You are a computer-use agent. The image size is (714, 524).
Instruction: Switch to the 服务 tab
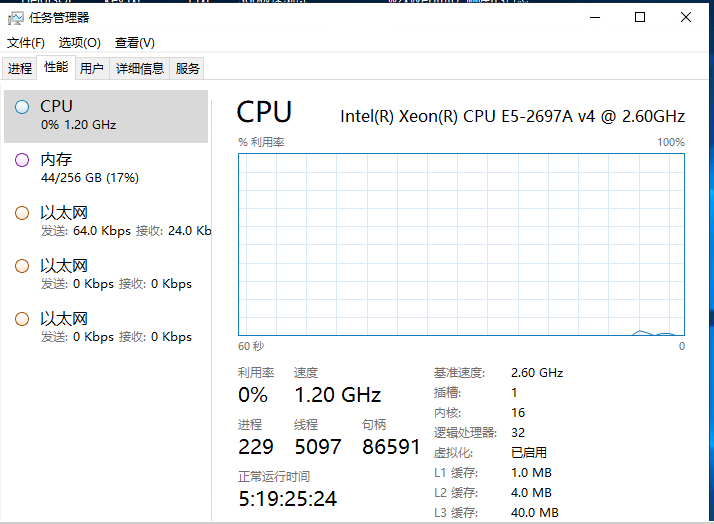click(187, 69)
